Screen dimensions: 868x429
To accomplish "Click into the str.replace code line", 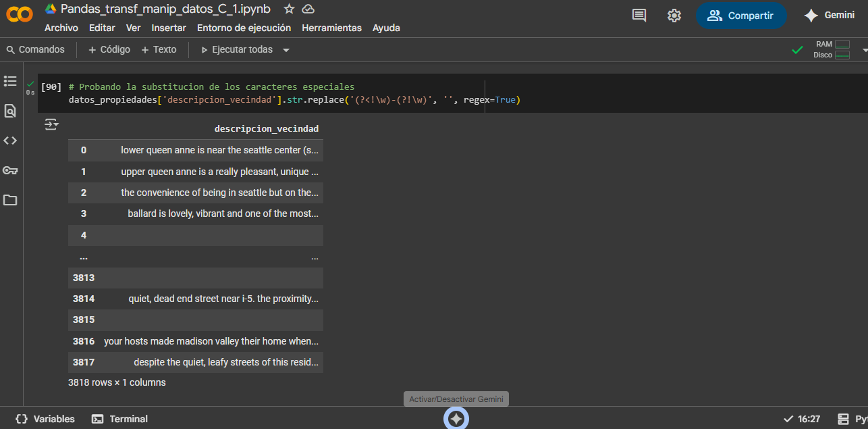I will (x=294, y=100).
